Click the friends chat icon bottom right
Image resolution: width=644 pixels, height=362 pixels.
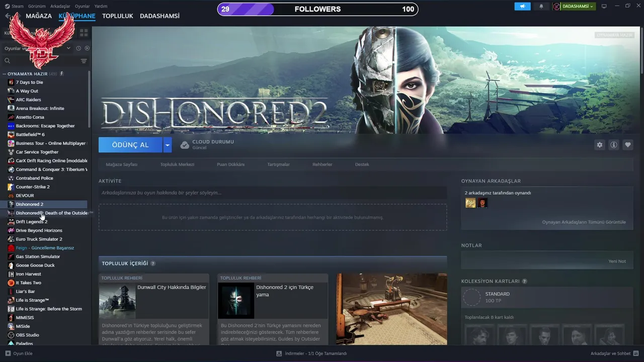click(x=636, y=353)
